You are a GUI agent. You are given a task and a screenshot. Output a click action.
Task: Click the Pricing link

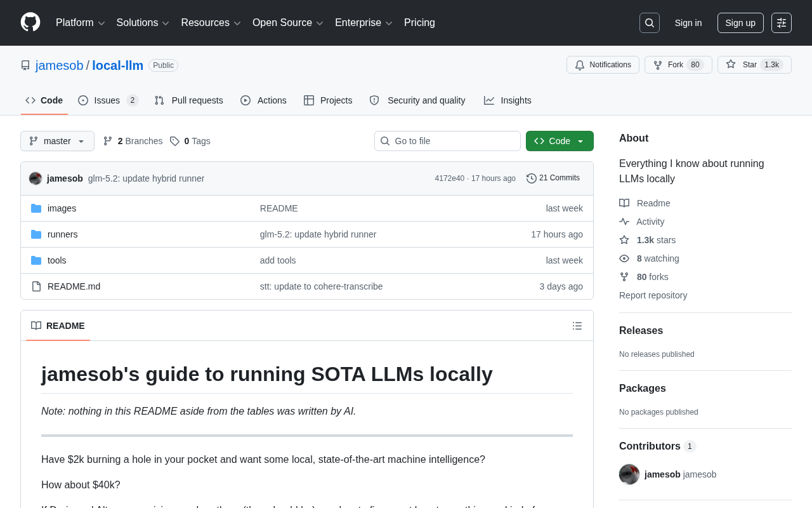click(419, 23)
